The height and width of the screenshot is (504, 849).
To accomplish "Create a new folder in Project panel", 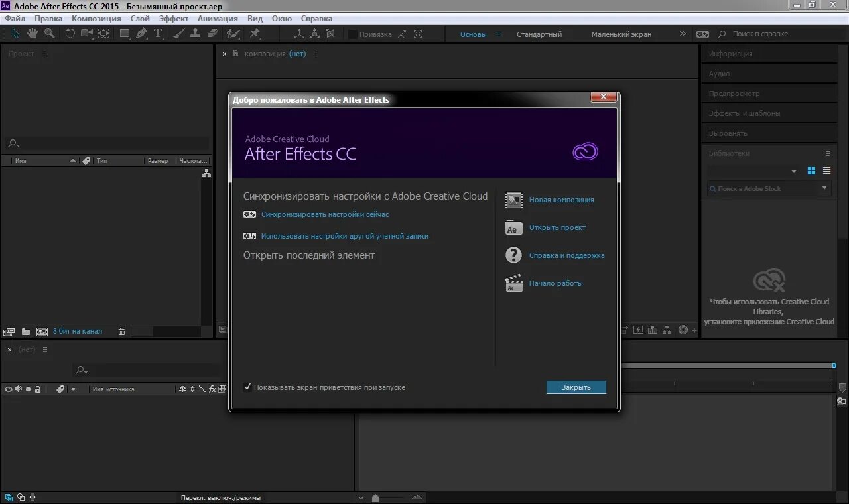I will 26,331.
